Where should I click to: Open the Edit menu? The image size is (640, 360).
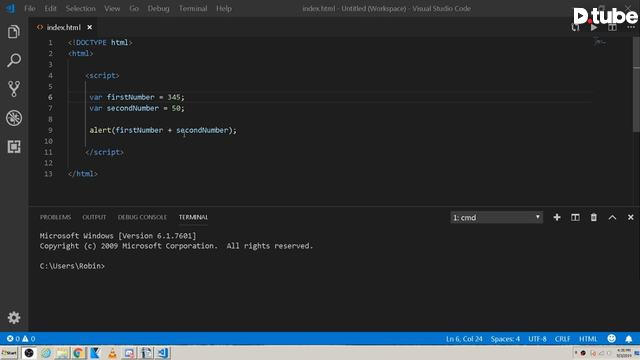tap(51, 9)
